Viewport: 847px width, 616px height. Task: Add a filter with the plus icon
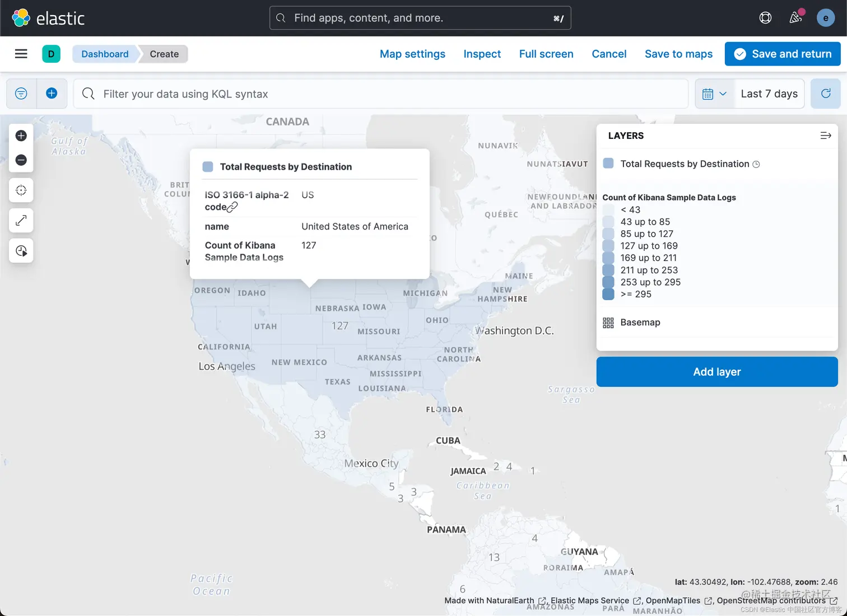[x=52, y=94]
